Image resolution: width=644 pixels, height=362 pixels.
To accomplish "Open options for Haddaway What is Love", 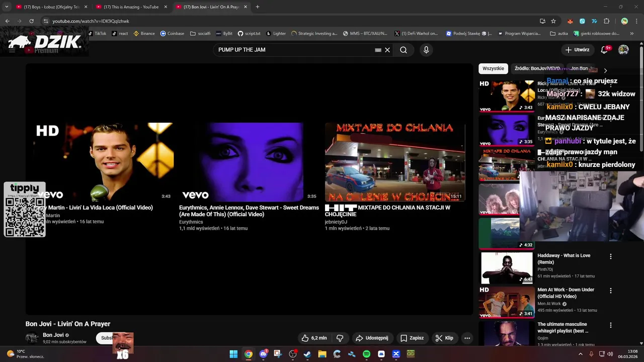I will [x=611, y=256].
